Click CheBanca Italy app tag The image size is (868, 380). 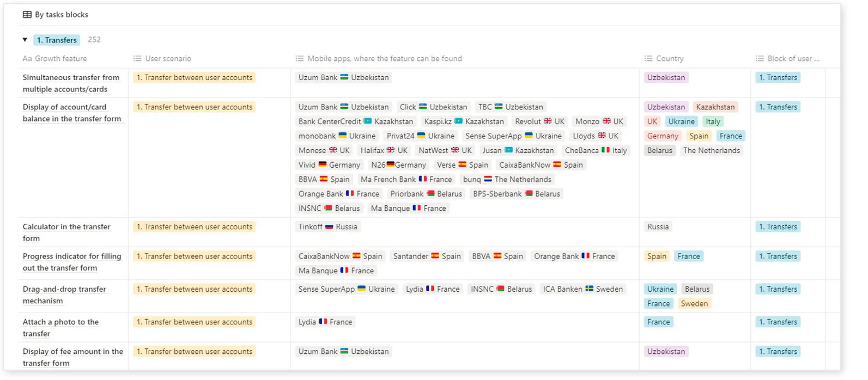(596, 150)
